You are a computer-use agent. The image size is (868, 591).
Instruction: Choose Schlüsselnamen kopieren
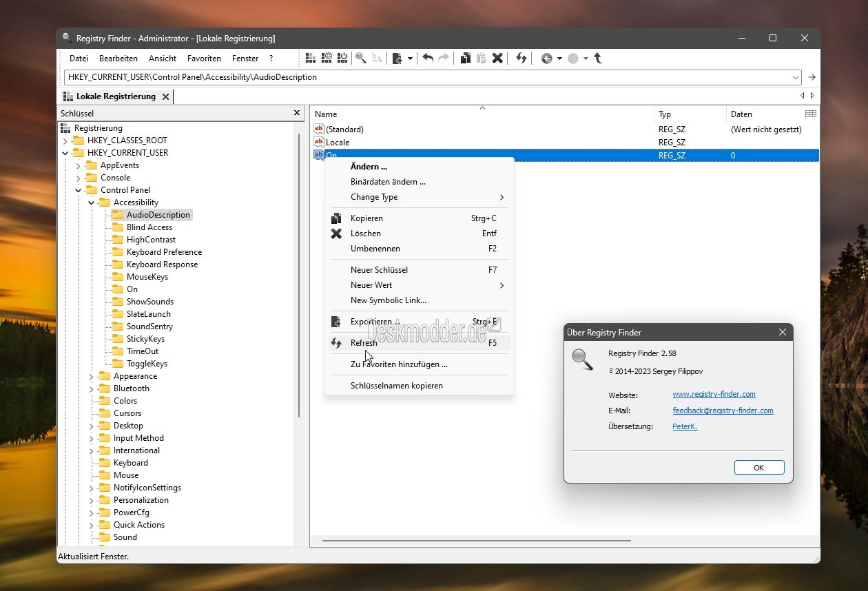[419, 386]
